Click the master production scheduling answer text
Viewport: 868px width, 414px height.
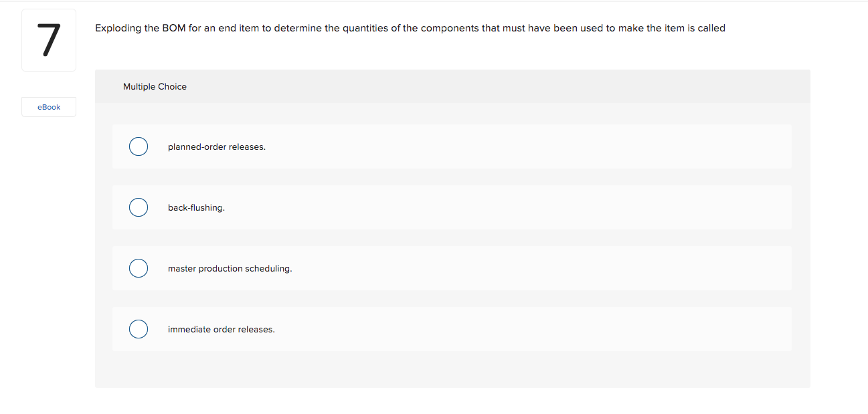(230, 268)
